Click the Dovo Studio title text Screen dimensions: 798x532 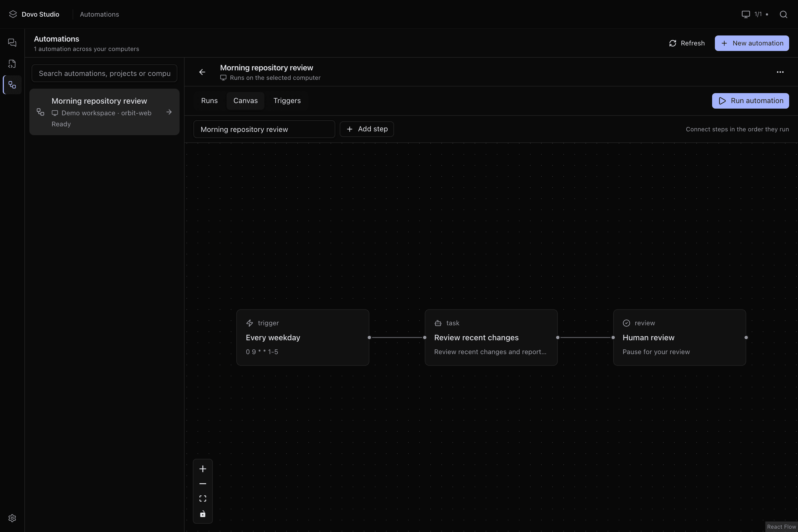point(40,14)
